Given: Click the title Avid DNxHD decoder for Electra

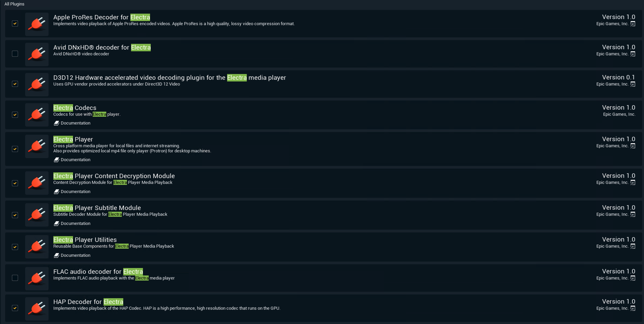Looking at the screenshot, I should [102, 47].
